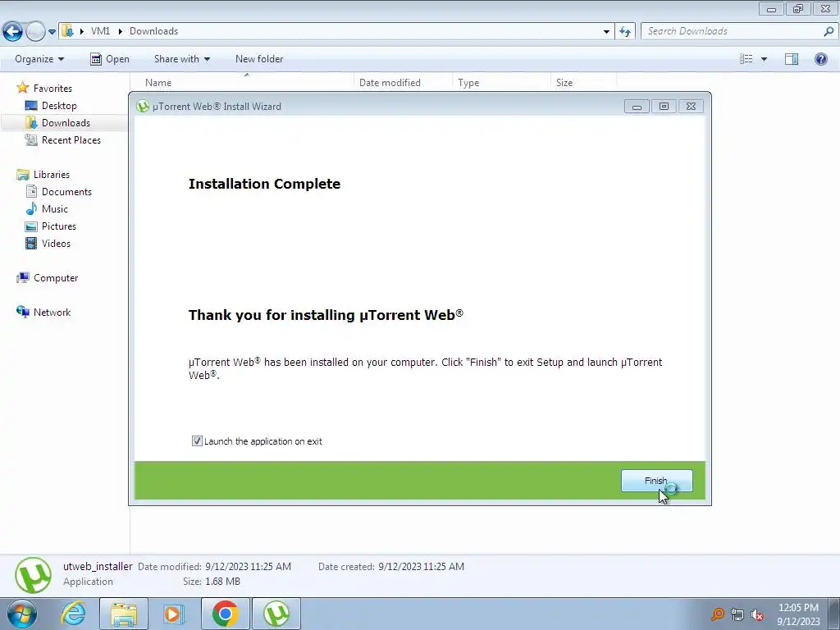The height and width of the screenshot is (630, 840).
Task: Sort by Date modified column
Action: click(403, 83)
